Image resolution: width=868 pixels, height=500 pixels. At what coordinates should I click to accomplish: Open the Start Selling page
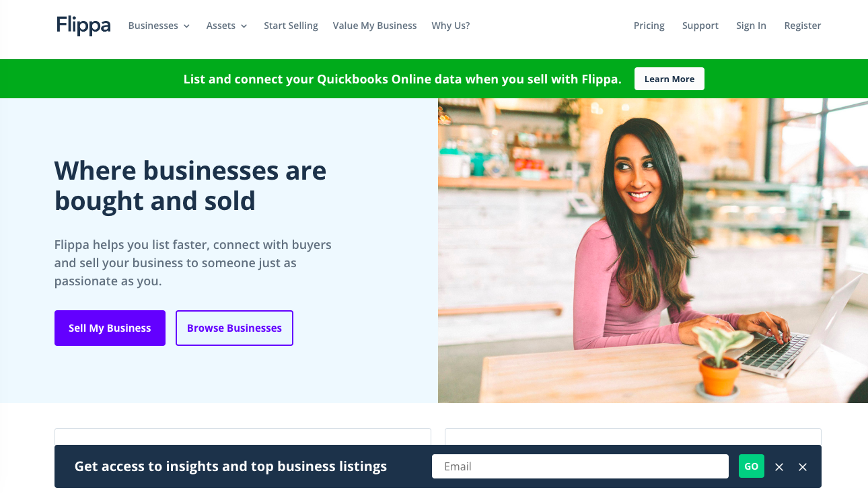click(x=291, y=26)
